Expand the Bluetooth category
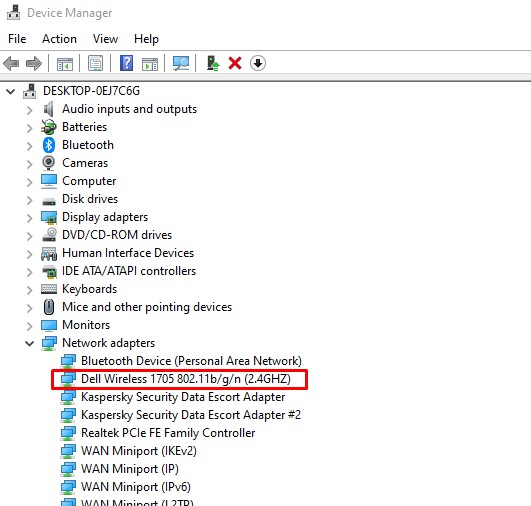 point(29,146)
